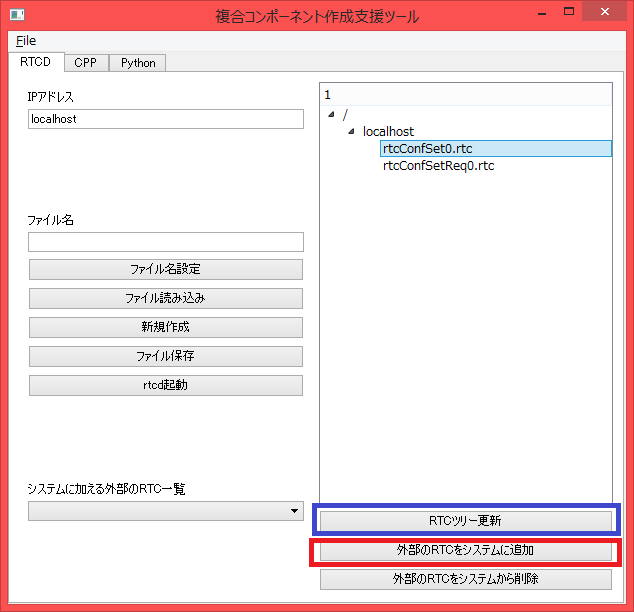Open the File menu
The image size is (634, 612).
[x=26, y=41]
